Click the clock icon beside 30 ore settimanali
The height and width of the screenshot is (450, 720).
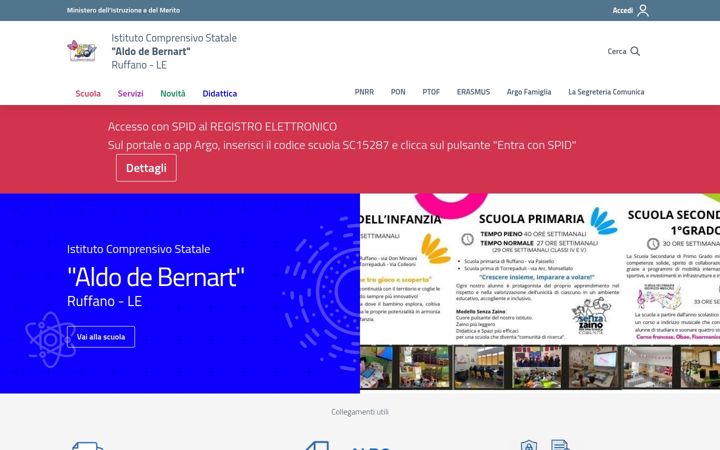(x=653, y=244)
